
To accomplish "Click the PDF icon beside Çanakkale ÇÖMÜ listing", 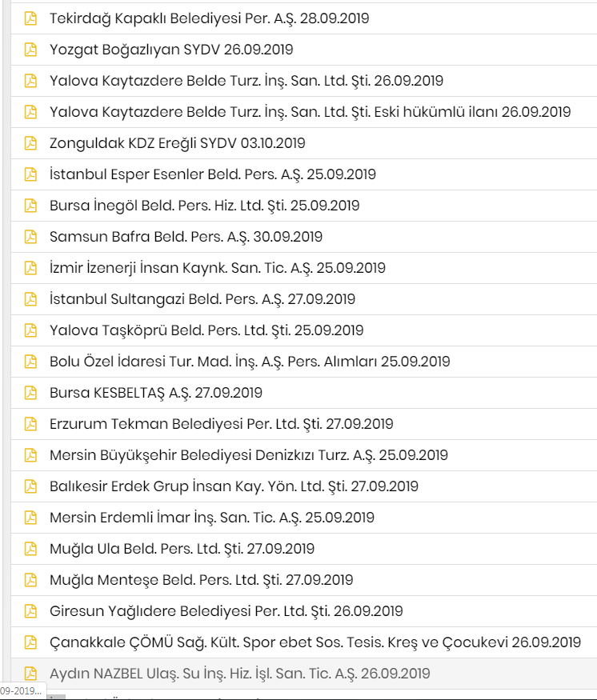I will [x=30, y=642].
